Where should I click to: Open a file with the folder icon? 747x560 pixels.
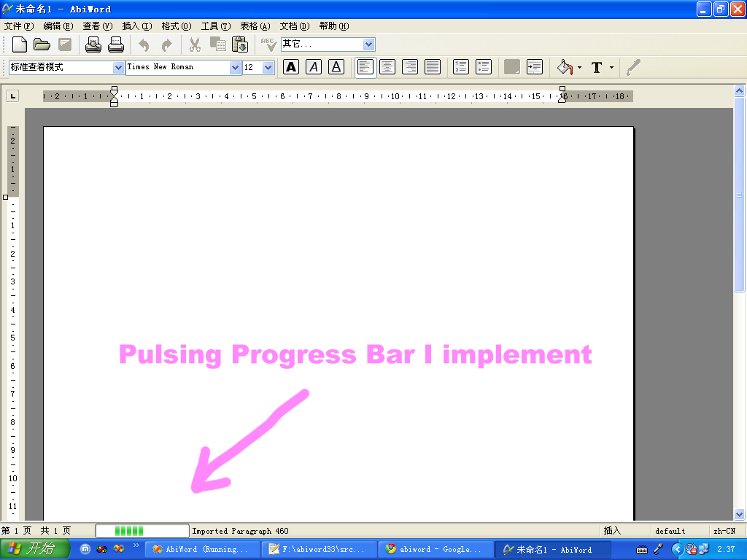pyautogui.click(x=42, y=44)
